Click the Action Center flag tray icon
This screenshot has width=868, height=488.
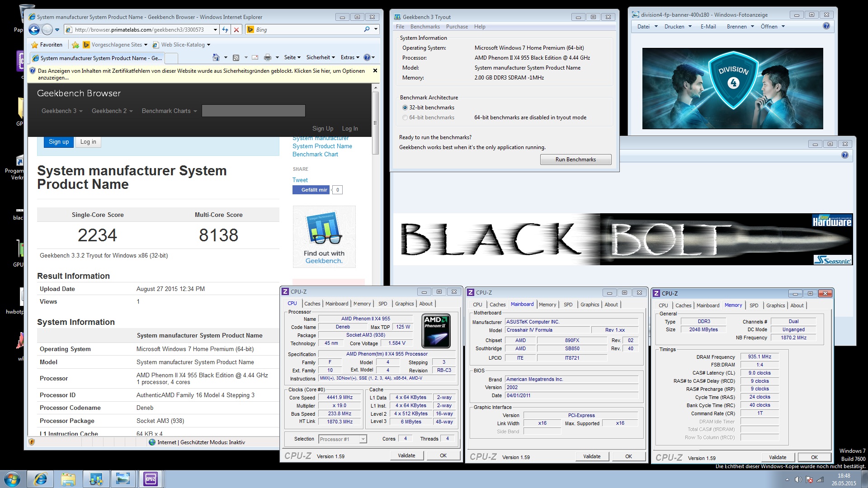click(809, 479)
